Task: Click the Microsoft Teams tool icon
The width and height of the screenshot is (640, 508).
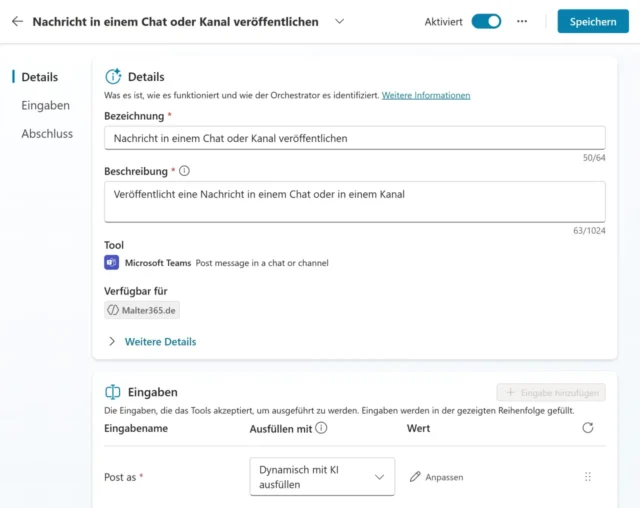Action: pos(112,263)
